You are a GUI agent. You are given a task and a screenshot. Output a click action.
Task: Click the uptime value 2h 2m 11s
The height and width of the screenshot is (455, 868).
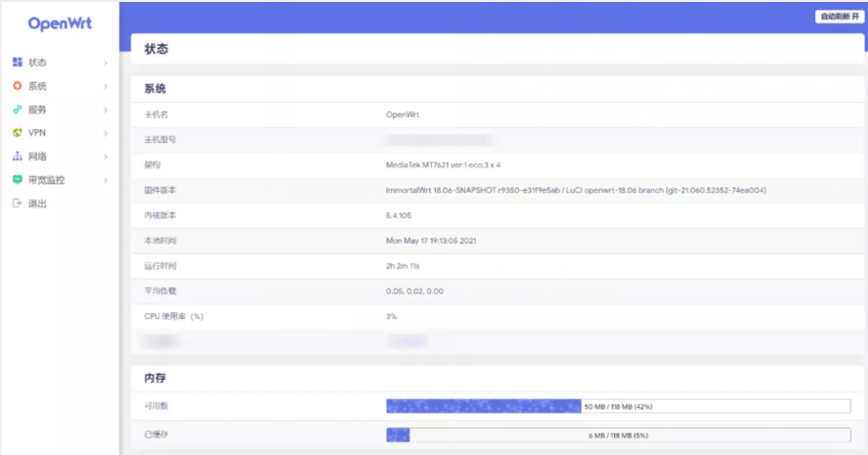[403, 266]
